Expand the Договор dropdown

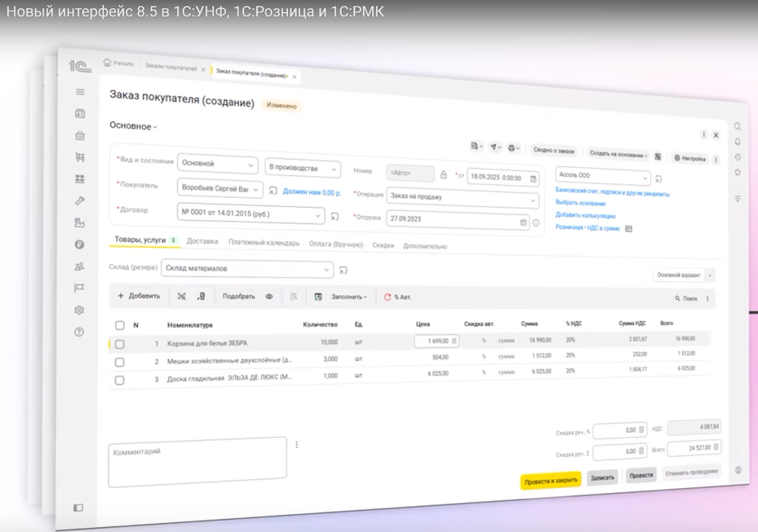coord(318,215)
